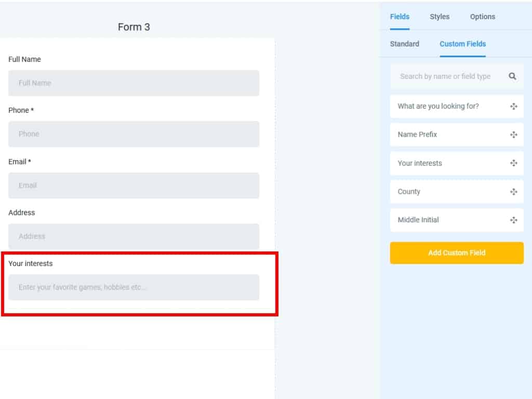Select the Form 3 title text
Image resolution: width=532 pixels, height=399 pixels.
(x=134, y=27)
